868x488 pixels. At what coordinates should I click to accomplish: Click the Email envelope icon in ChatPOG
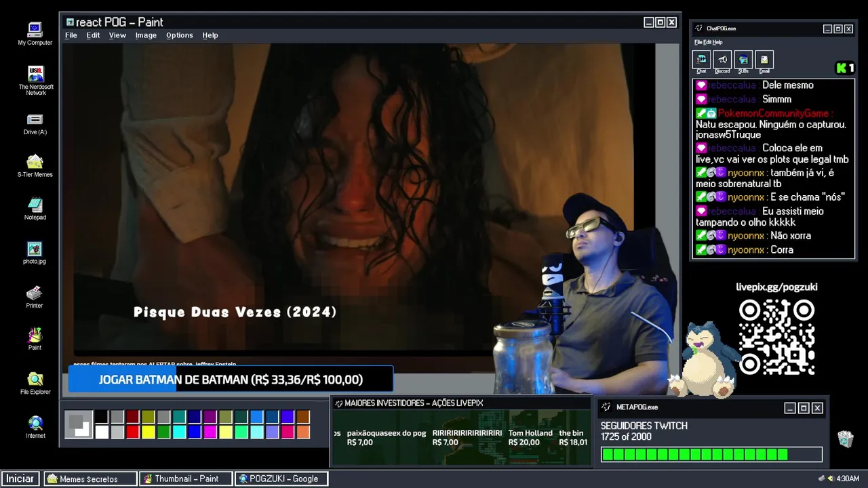point(764,60)
